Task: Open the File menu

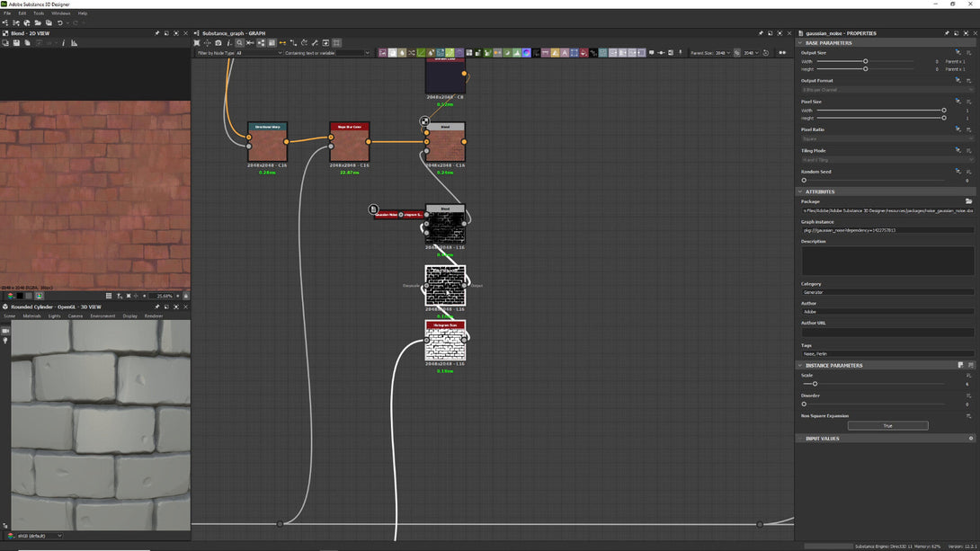Action: tap(7, 13)
